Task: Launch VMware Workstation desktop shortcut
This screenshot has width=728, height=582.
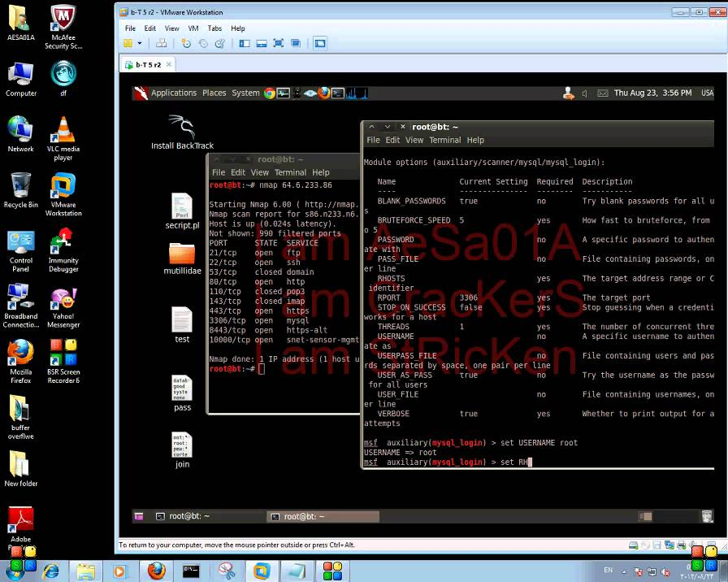Action: coord(63,194)
